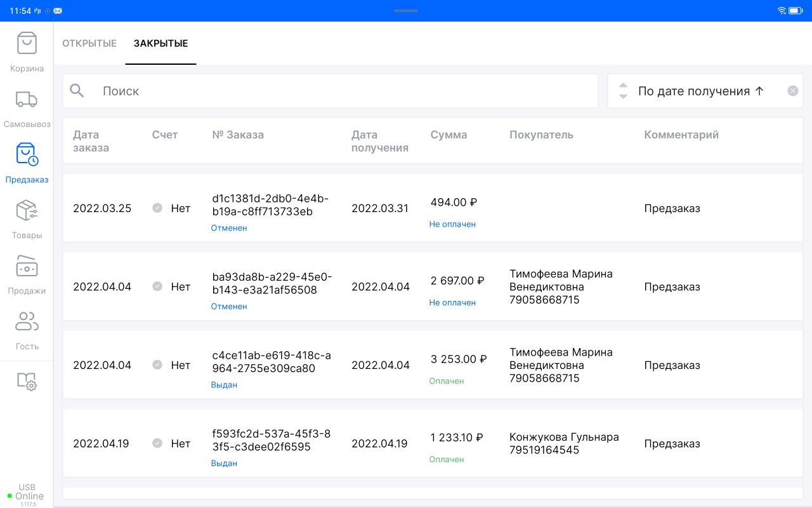Focus the Поиск search field
This screenshot has height=508, width=812.
pyautogui.click(x=331, y=91)
